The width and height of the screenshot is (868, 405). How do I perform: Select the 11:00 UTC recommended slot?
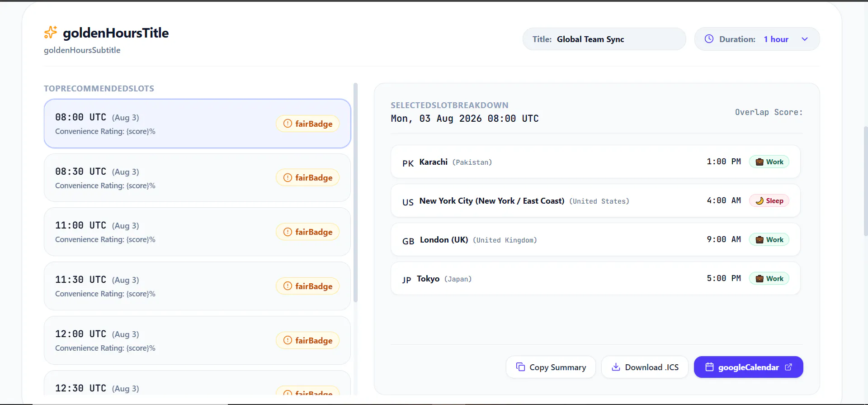197,232
